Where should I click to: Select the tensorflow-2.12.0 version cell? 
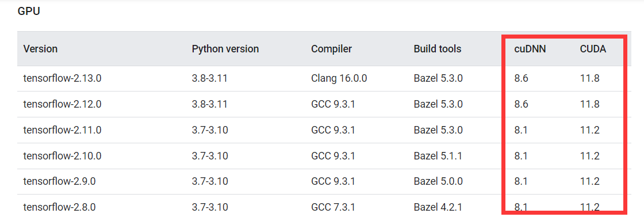[x=63, y=104]
